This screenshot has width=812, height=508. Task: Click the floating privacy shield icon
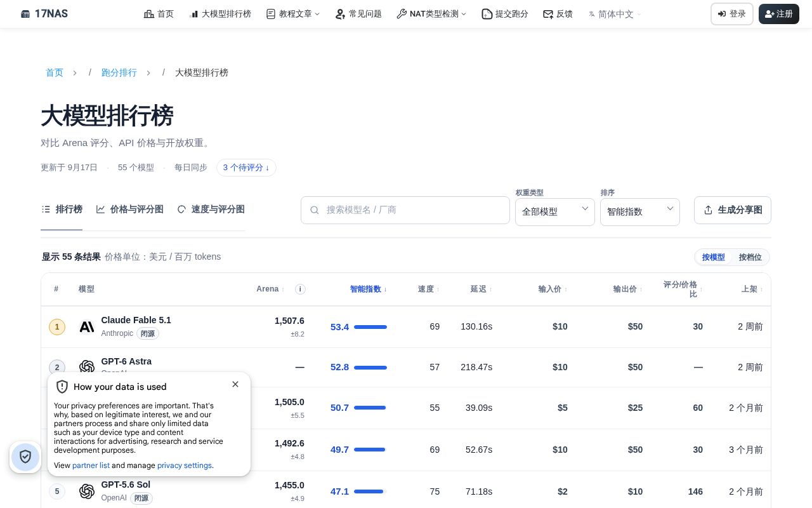click(25, 457)
